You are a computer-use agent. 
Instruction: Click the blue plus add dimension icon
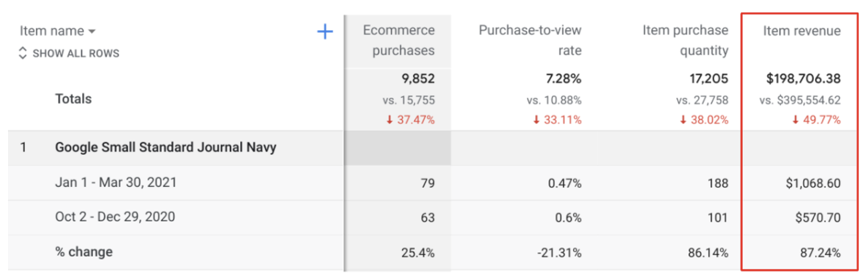click(x=324, y=31)
